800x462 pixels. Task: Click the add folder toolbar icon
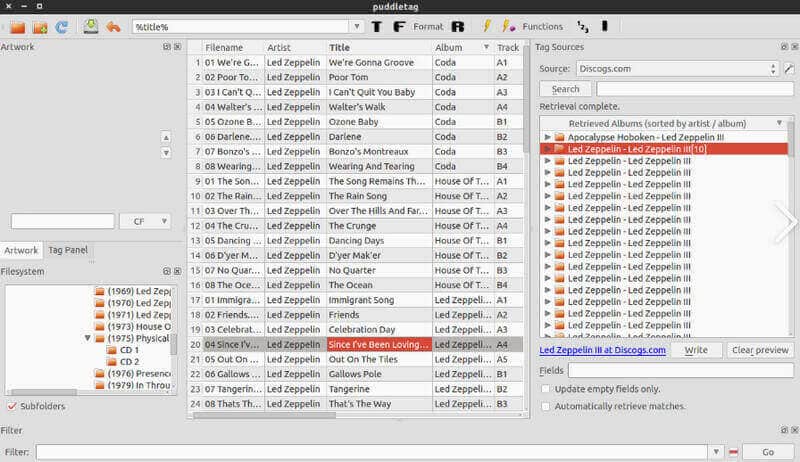pos(40,27)
